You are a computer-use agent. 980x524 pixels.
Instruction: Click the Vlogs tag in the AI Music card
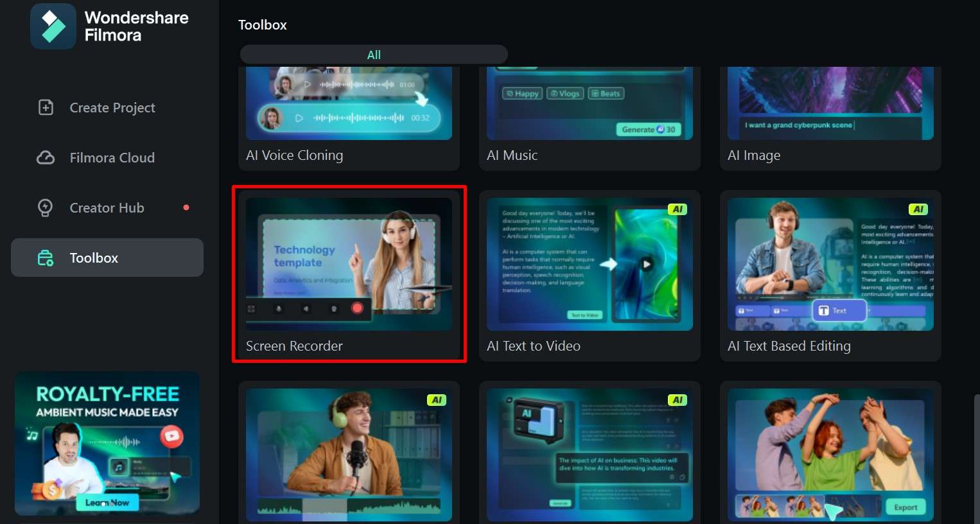(565, 93)
